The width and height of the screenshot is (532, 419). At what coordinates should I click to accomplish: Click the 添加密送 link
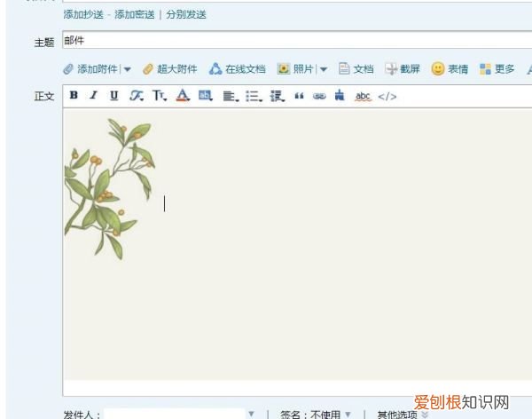pyautogui.click(x=135, y=14)
